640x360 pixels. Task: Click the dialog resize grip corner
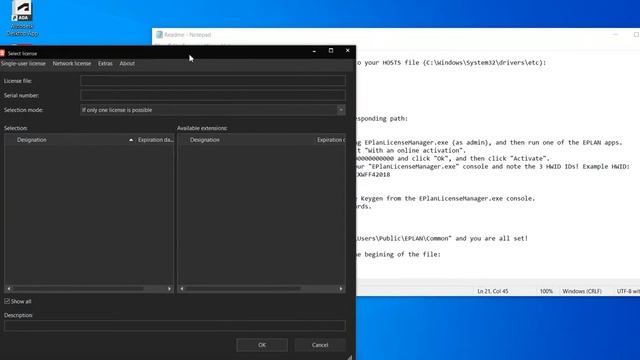[x=349, y=357]
